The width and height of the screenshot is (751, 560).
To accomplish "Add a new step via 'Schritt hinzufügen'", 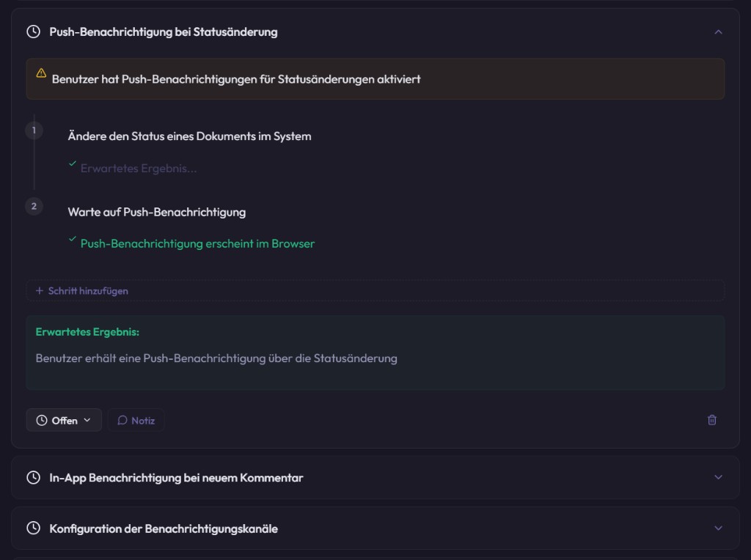I will (375, 290).
